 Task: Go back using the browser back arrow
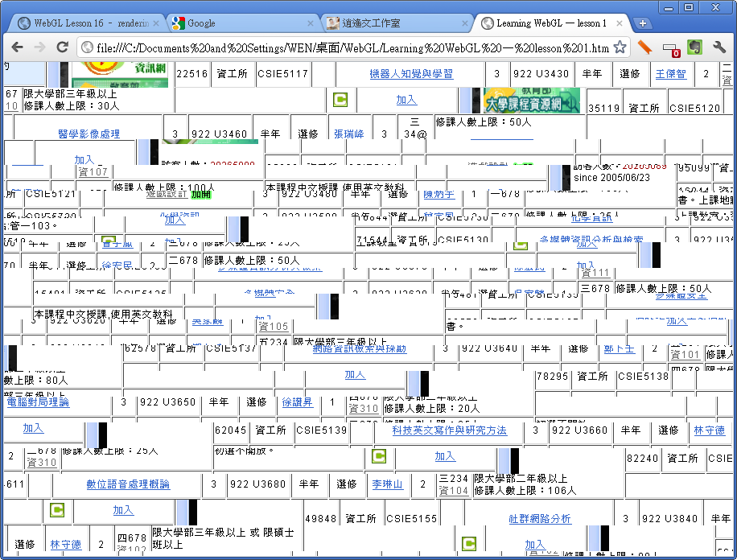point(17,47)
